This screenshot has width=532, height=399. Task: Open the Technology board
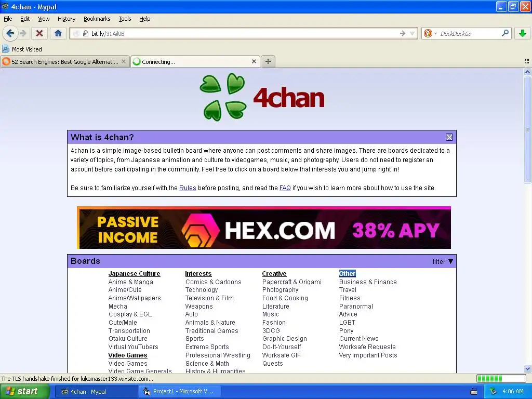pos(202,290)
